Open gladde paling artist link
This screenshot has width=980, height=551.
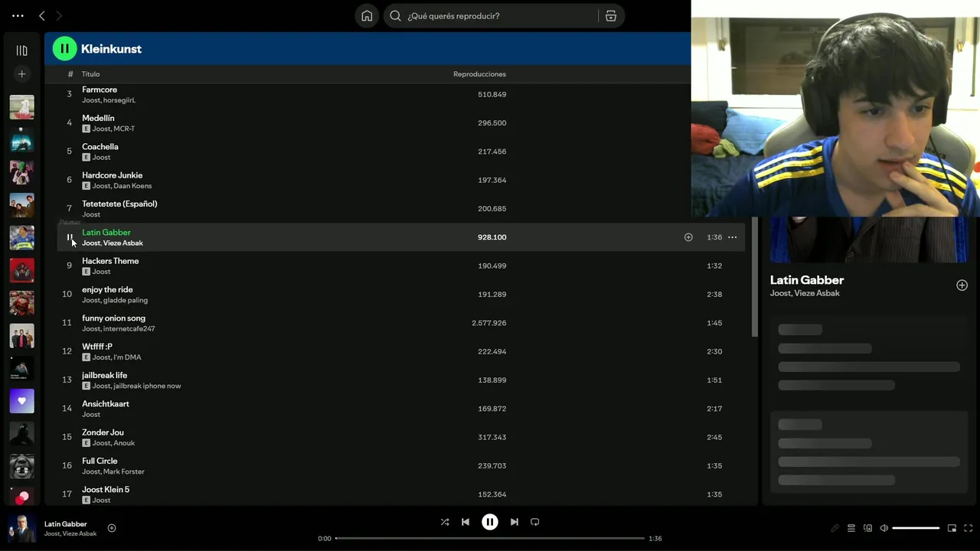point(126,300)
